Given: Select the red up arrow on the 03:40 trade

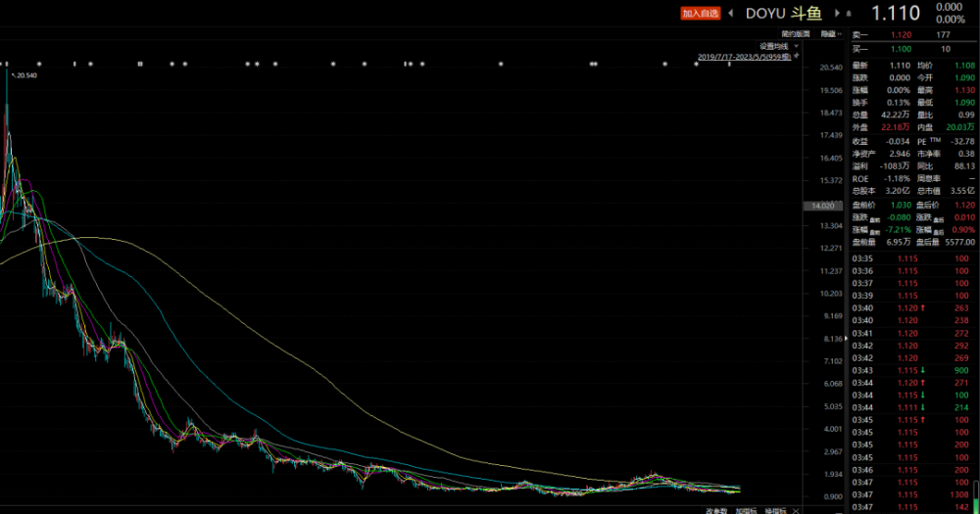Looking at the screenshot, I should click(x=922, y=307).
